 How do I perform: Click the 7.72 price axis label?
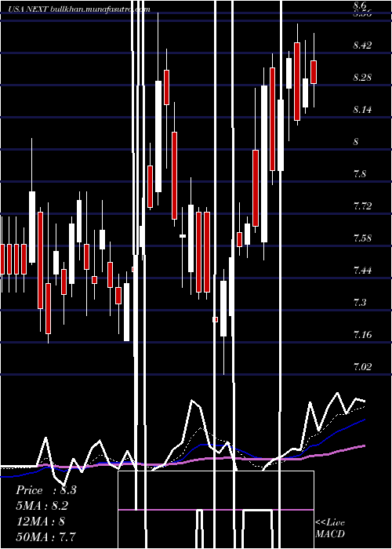(x=362, y=205)
